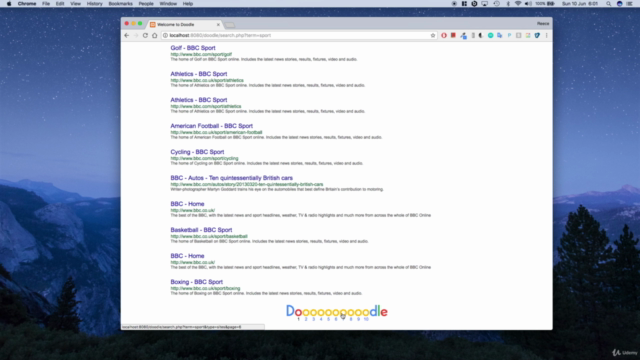Bookmark this page with the star icon
The width and height of the screenshot is (640, 360).
(433, 36)
